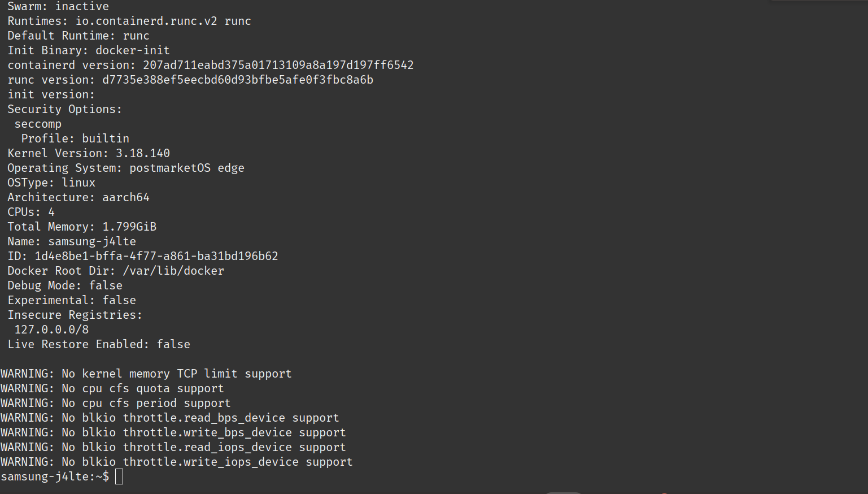This screenshot has height=494, width=868.
Task: Click the Docker ID UUID string
Action: 156,256
